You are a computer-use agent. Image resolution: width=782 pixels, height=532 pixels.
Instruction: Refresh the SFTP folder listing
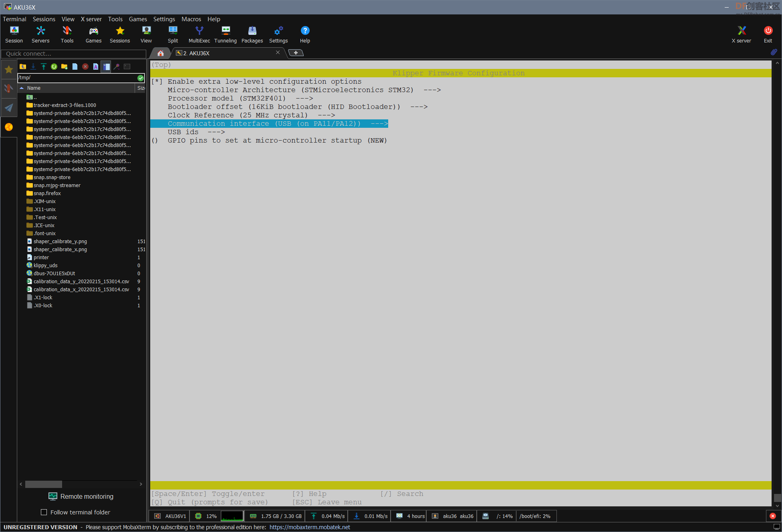click(54, 66)
